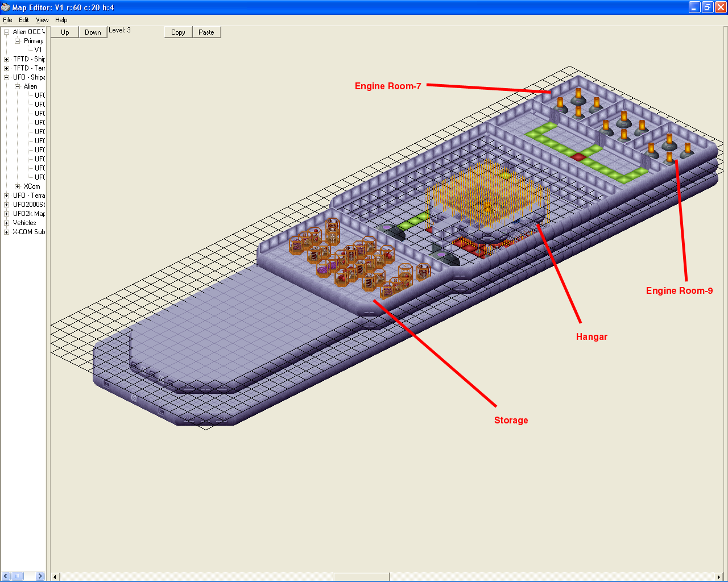Expand the X-COM Sub node
The image size is (728, 582).
(x=7, y=232)
